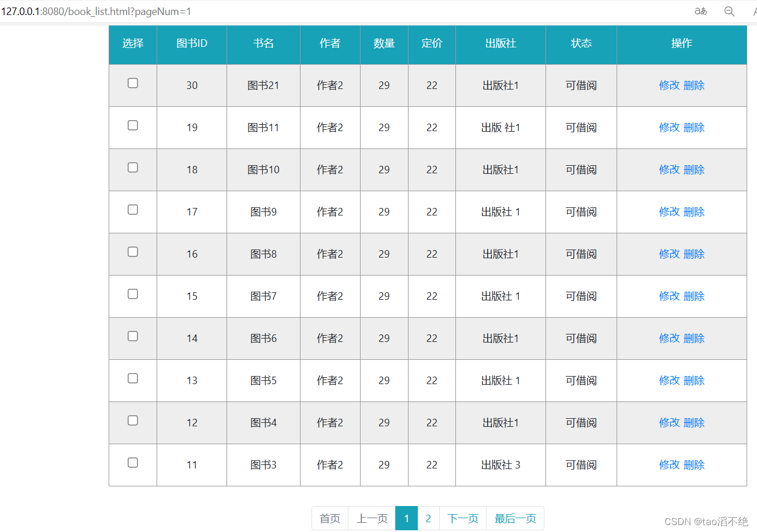Click 删除 in row 图书6
757x532 pixels.
pos(694,338)
